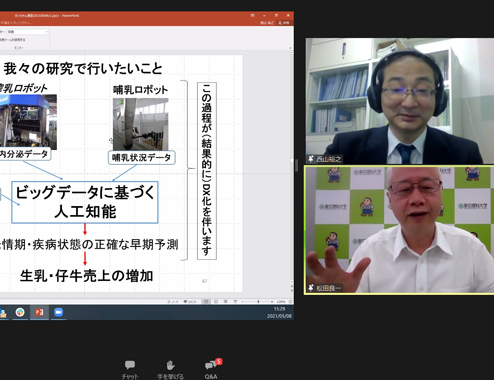
Task: Raise hand with the 手を挙げる icon
Action: [170, 369]
